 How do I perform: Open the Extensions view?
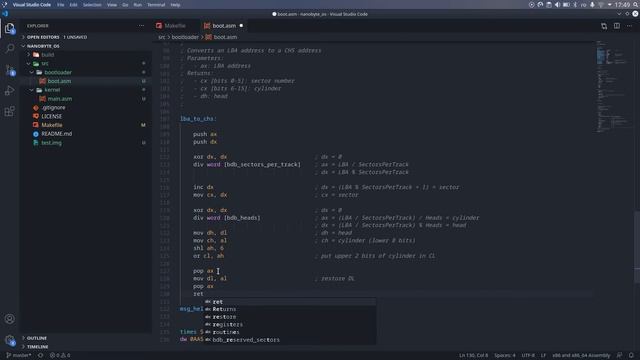tap(10, 111)
